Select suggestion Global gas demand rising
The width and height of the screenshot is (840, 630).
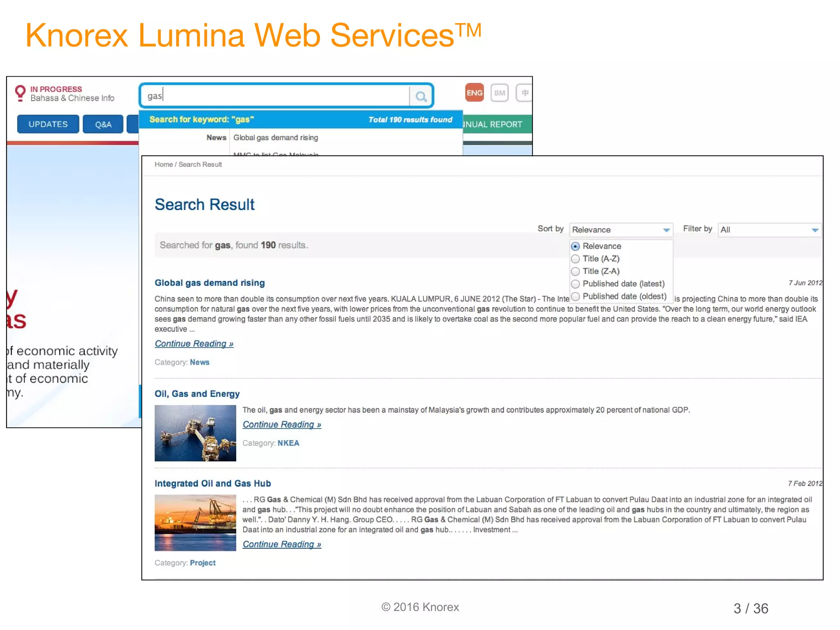[276, 138]
